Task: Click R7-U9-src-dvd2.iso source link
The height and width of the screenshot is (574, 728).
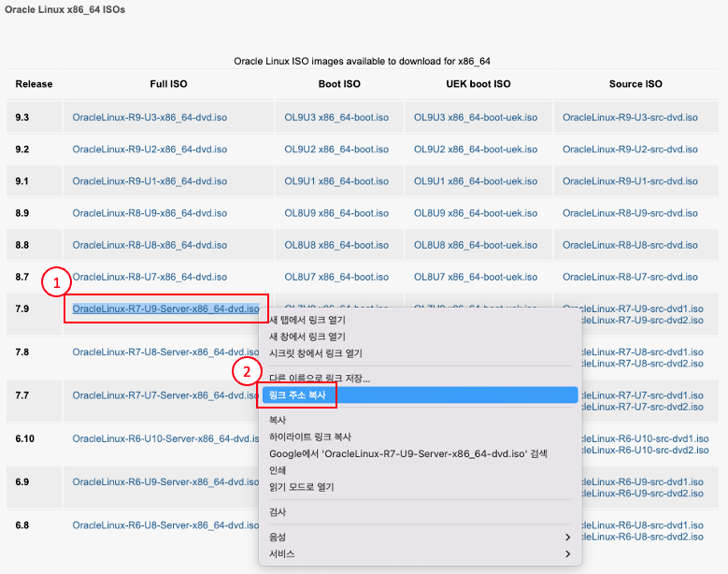Action: (x=643, y=321)
